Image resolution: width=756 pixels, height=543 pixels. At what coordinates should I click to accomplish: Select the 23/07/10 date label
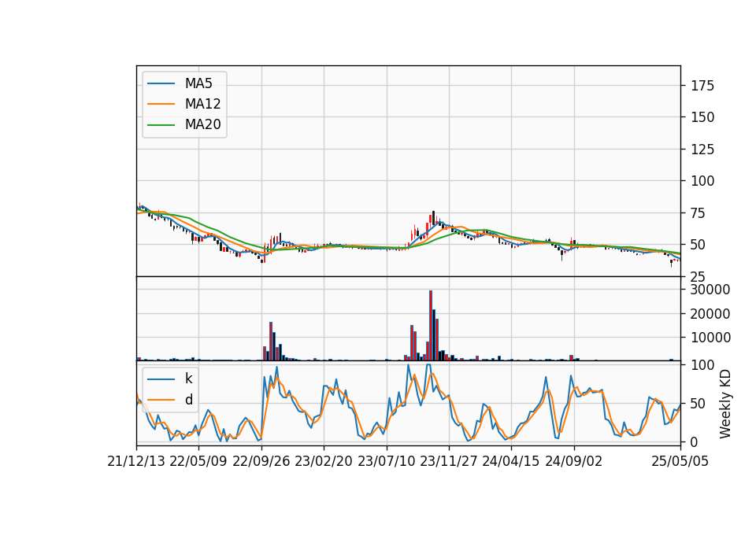pyautogui.click(x=386, y=461)
